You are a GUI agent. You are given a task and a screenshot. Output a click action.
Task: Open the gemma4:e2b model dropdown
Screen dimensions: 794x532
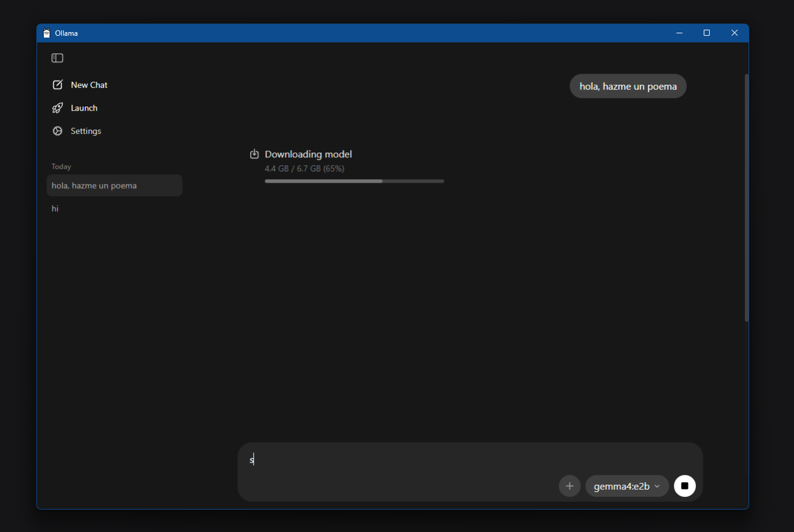(623, 486)
